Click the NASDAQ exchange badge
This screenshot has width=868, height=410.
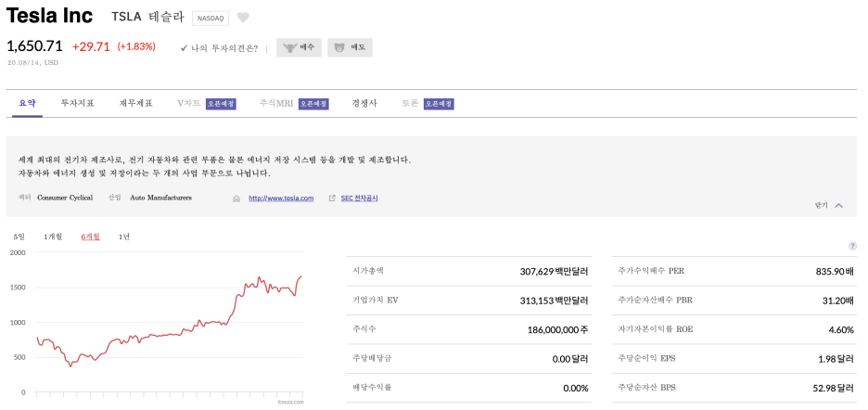(x=211, y=19)
